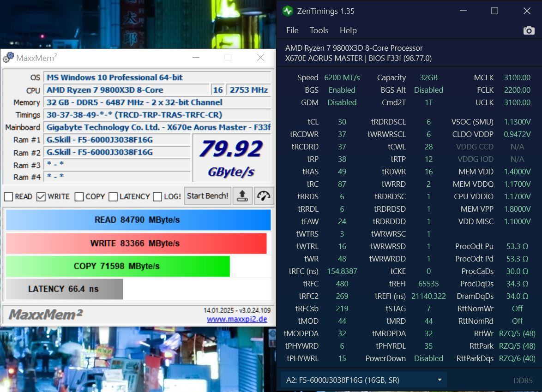Click the MEM VDD value 1.4000V
This screenshot has width=542, height=392.
[x=517, y=172]
